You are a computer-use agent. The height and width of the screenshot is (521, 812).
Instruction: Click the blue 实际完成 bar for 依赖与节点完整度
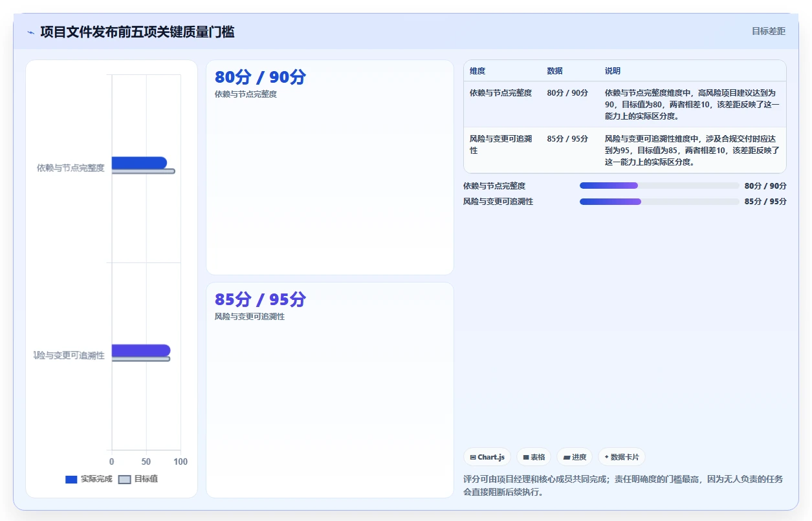coord(139,162)
